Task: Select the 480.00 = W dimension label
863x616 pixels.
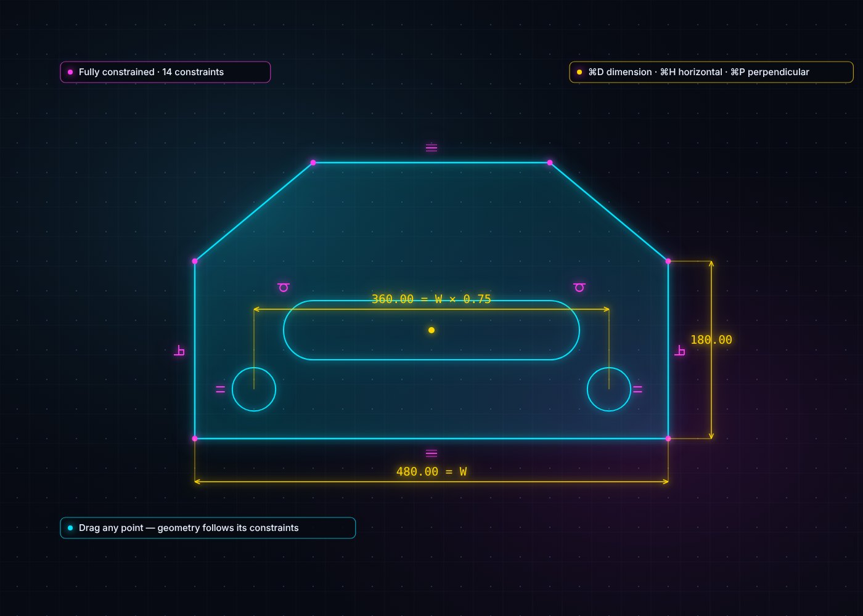Action: click(x=431, y=472)
